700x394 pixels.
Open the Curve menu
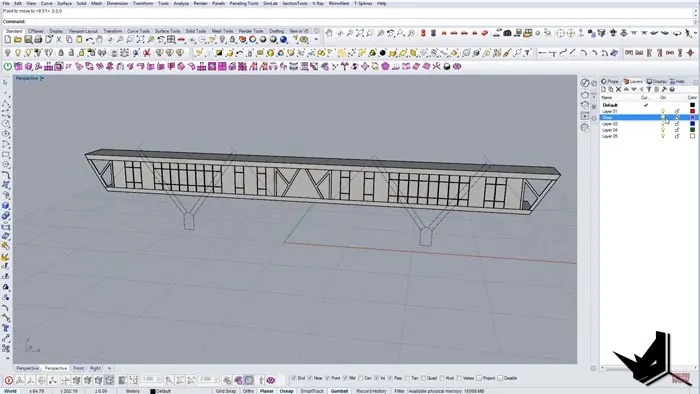click(x=46, y=3)
